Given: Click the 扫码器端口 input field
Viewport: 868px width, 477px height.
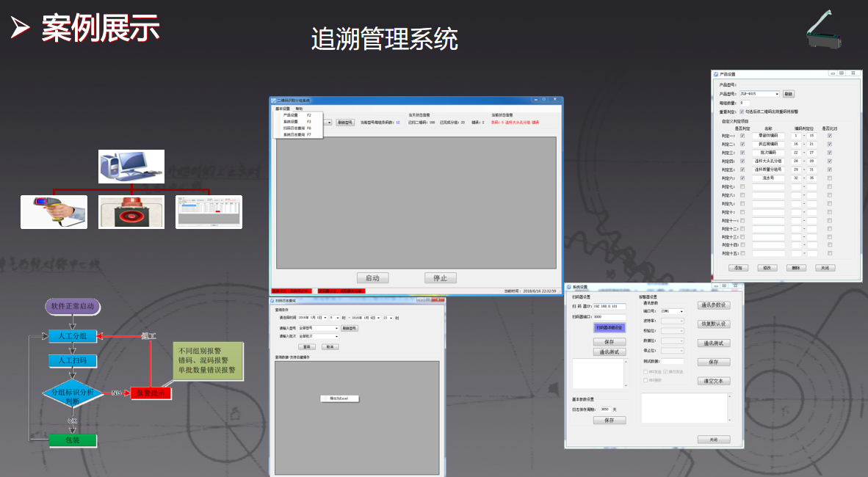Looking at the screenshot, I should tap(610, 317).
